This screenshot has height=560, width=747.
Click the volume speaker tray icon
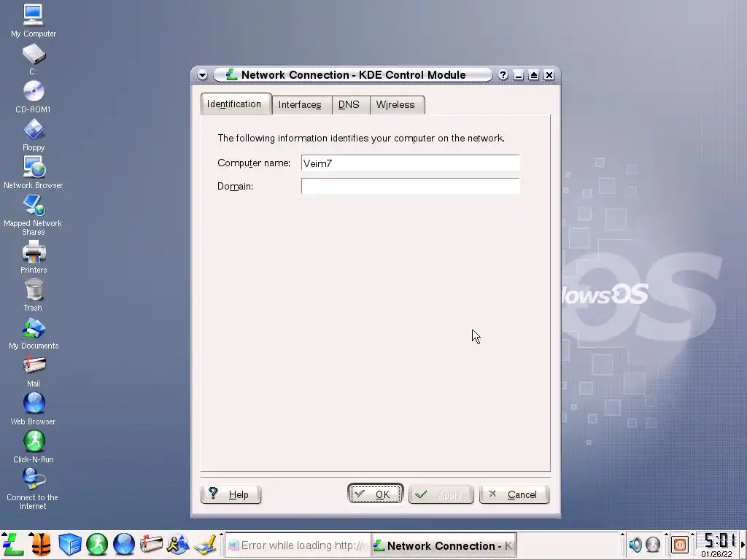pyautogui.click(x=635, y=544)
